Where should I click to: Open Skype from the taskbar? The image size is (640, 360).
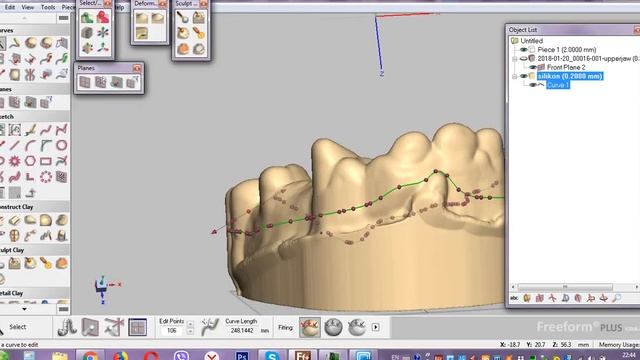click(271, 356)
